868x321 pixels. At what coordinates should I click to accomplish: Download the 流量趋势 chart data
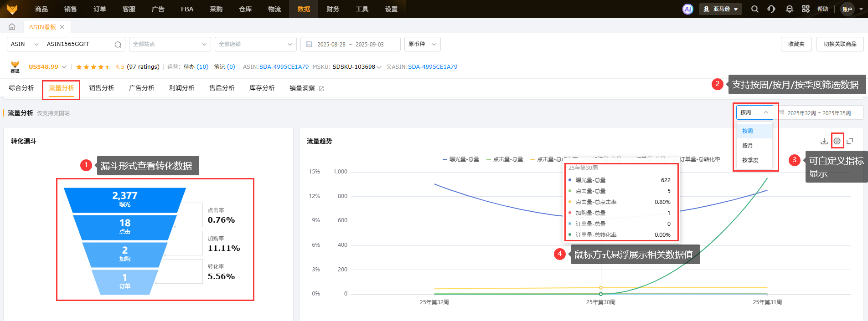click(824, 141)
